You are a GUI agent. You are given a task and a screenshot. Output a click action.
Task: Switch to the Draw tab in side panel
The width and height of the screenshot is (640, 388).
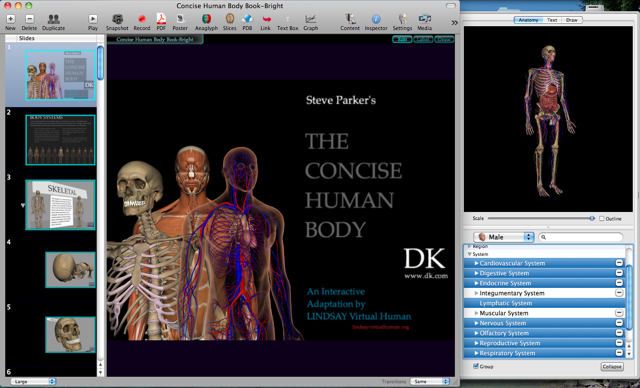point(572,20)
